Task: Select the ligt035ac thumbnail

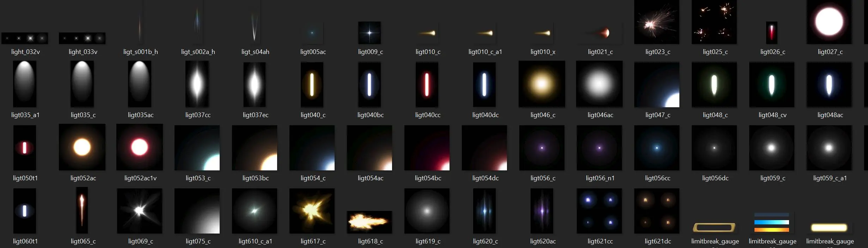Action: coord(140,84)
